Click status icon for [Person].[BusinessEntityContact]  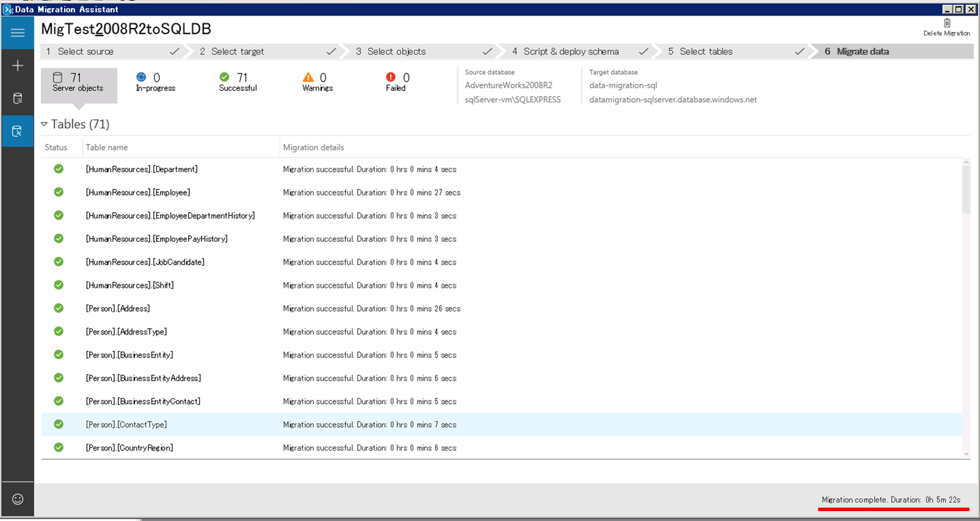59,402
